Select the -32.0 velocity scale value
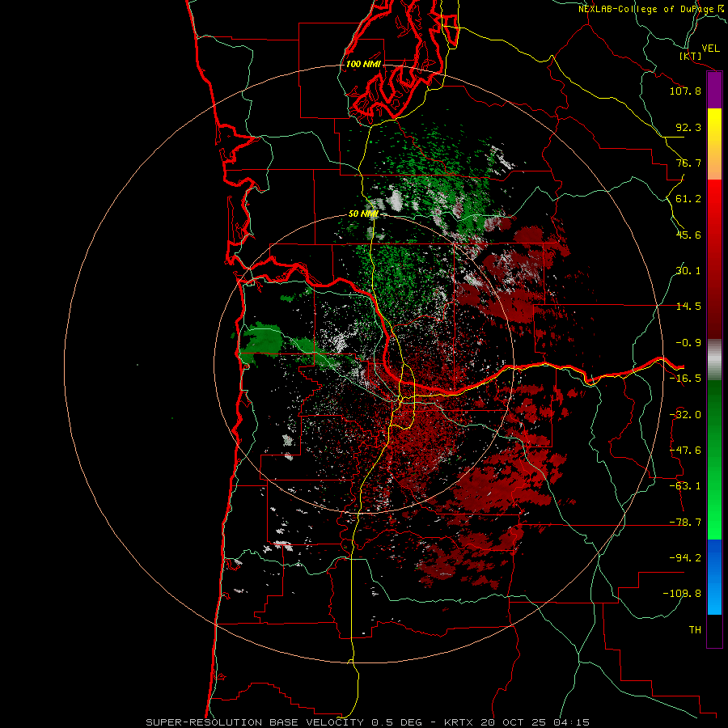The height and width of the screenshot is (728, 728). point(685,415)
